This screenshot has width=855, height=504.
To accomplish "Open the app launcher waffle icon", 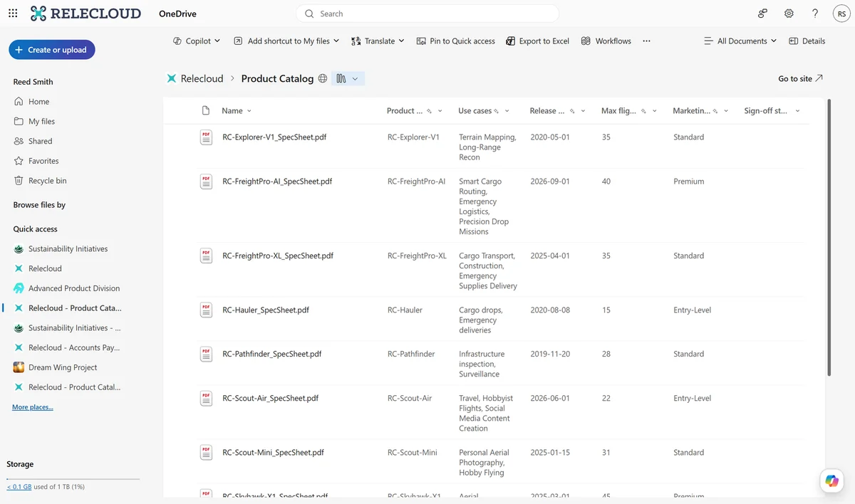I will click(13, 14).
